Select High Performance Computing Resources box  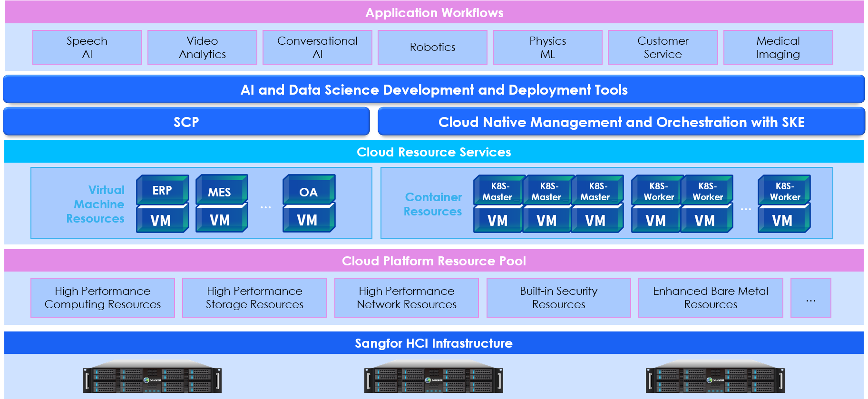click(103, 298)
